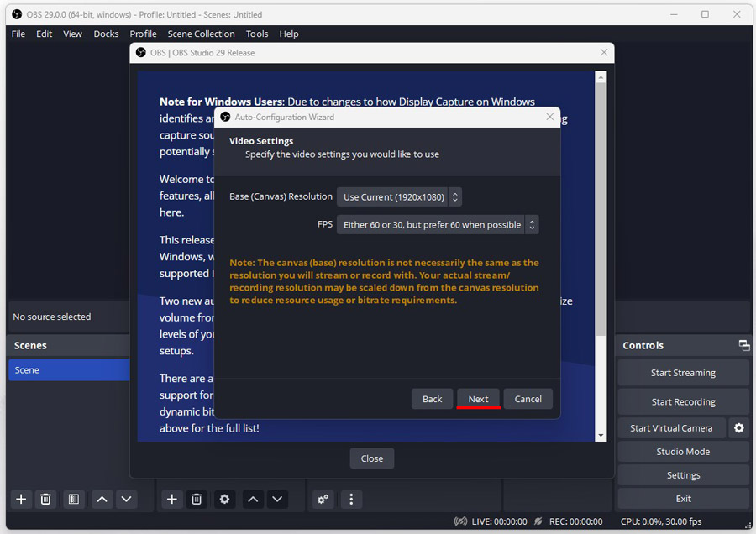Click the OBS logo in the main title bar

click(x=17, y=14)
